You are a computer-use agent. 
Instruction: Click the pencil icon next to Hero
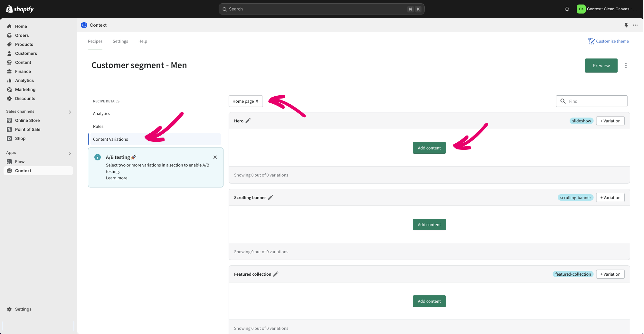click(x=248, y=121)
